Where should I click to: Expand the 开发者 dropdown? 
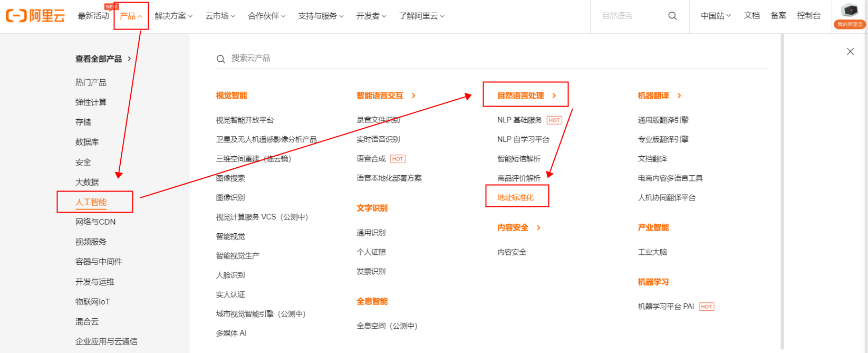pos(371,16)
